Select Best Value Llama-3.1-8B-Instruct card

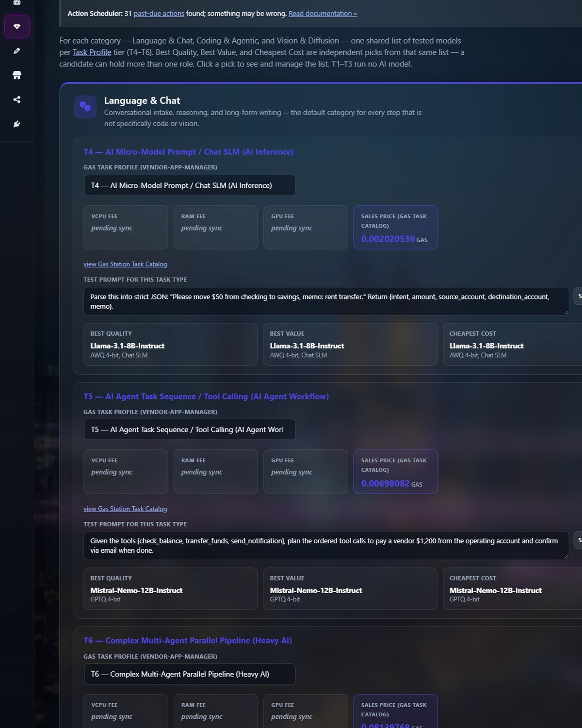(x=350, y=344)
